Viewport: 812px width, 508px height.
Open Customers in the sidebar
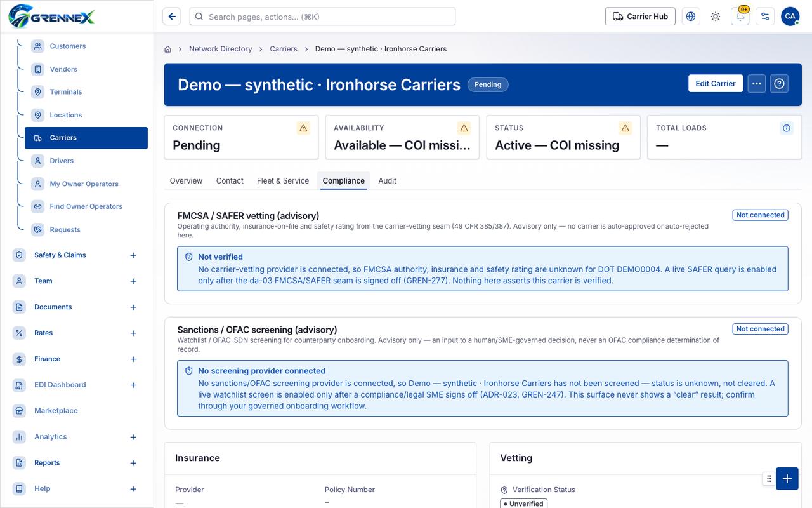(86, 46)
